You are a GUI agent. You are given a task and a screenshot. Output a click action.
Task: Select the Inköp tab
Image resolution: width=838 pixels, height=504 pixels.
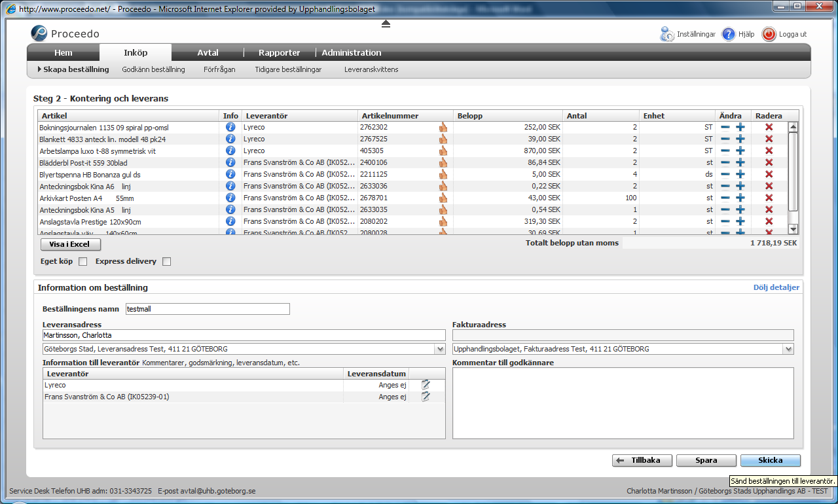coord(136,53)
